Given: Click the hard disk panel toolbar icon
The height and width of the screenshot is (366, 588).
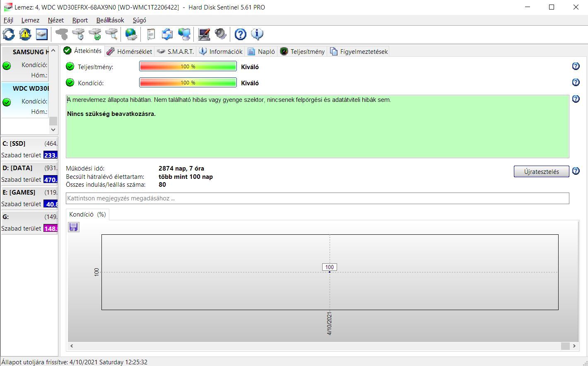Looking at the screenshot, I should [41, 34].
